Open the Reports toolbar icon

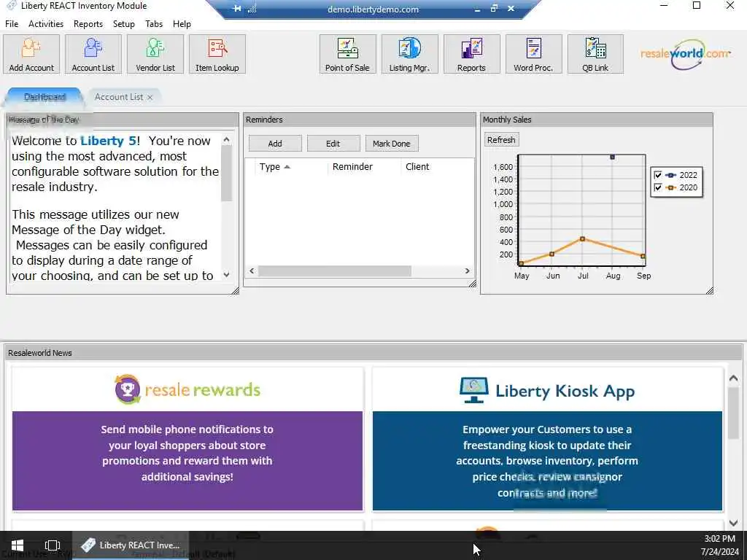pos(471,54)
